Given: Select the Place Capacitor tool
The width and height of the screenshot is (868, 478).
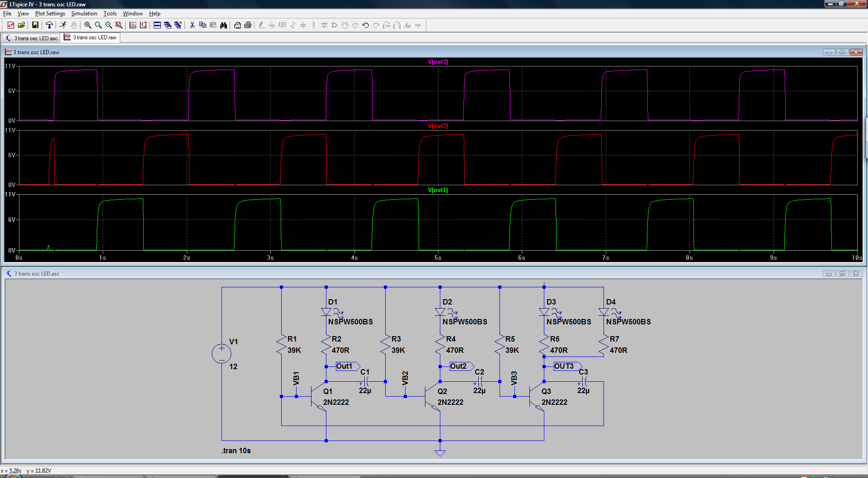Looking at the screenshot, I should (303, 25).
